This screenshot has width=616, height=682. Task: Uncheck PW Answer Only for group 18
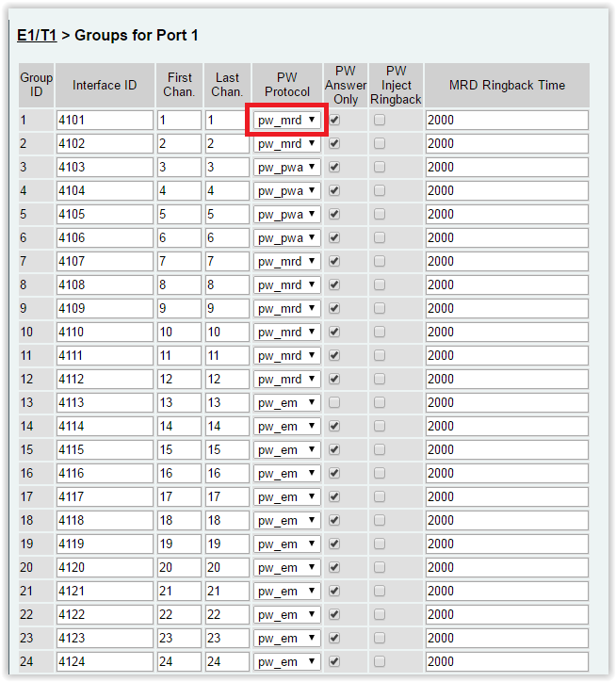(x=334, y=520)
